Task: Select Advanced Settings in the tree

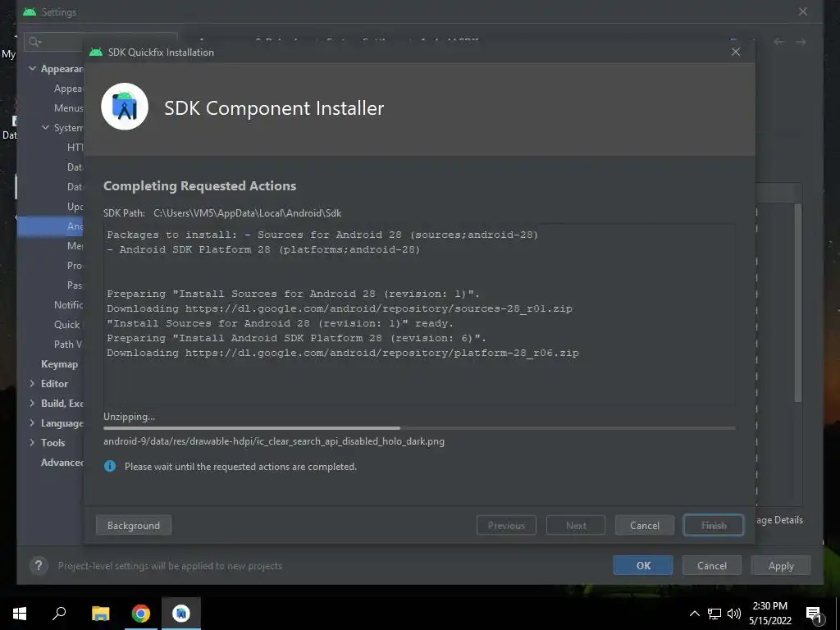Action: pyautogui.click(x=62, y=463)
